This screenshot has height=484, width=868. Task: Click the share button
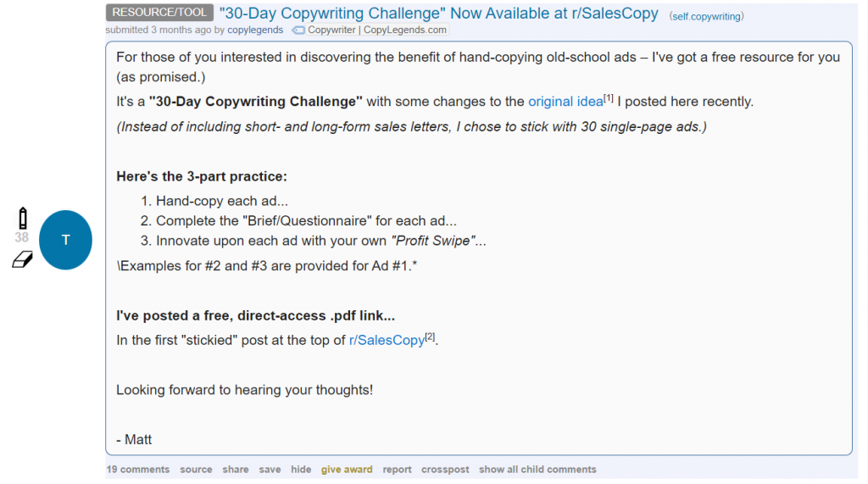pyautogui.click(x=236, y=469)
